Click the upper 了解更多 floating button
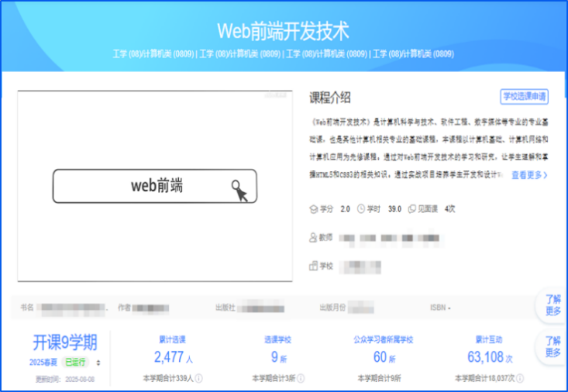Image resolution: width=568 pixels, height=392 pixels. point(553,305)
